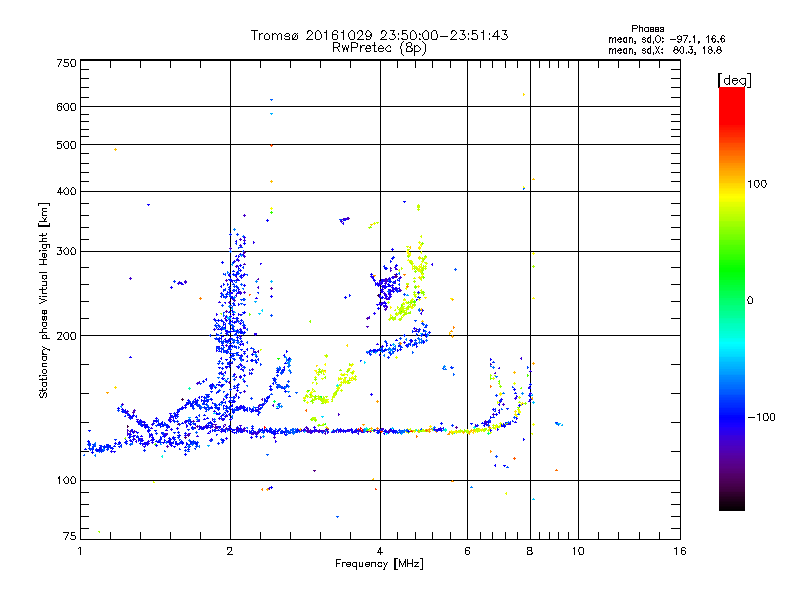Screen dimensions: 800x600
Task: Click the y-axis '750' tick label
Action: pyautogui.click(x=66, y=63)
